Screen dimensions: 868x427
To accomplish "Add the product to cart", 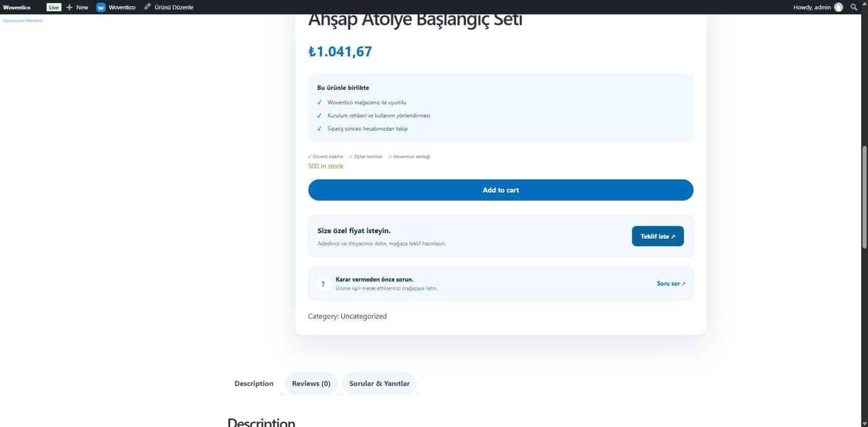I will 500,190.
